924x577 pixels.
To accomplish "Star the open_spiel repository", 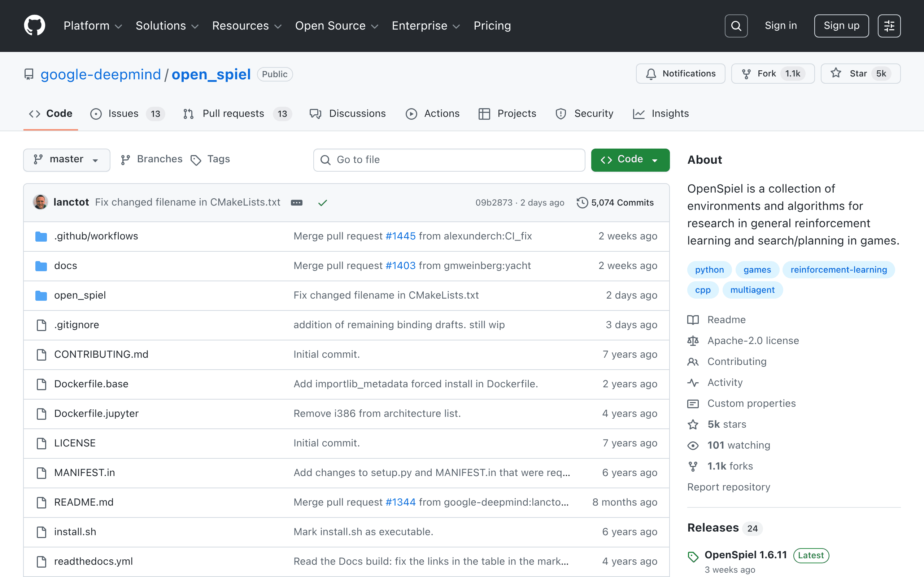I will [860, 73].
